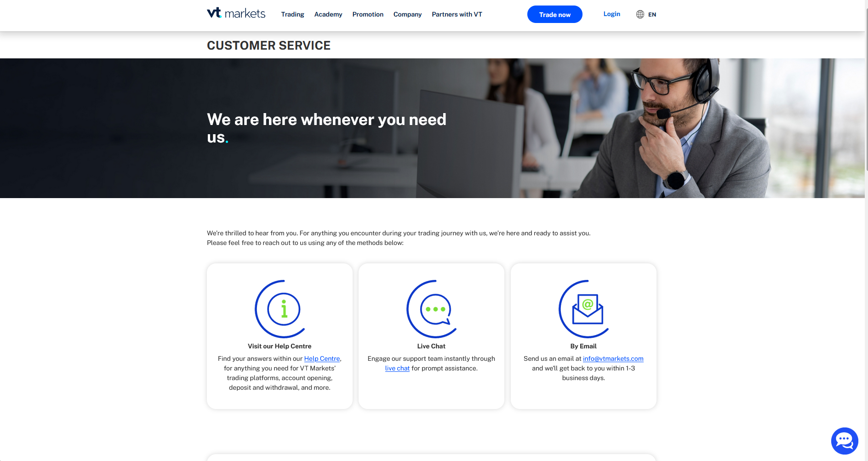Click the 'We're thrilled to hear from you' paragraph
The width and height of the screenshot is (868, 461).
click(399, 238)
